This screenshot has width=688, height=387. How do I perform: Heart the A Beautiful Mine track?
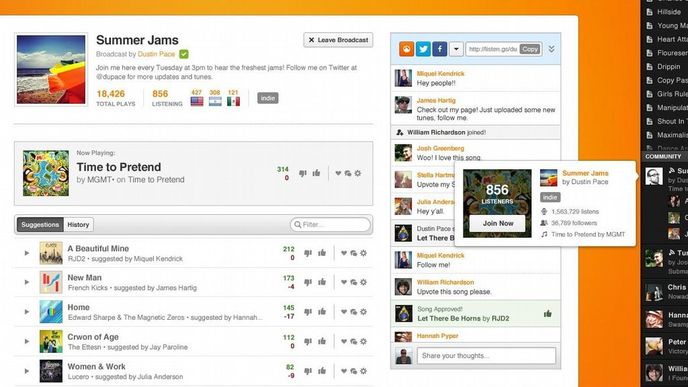344,253
